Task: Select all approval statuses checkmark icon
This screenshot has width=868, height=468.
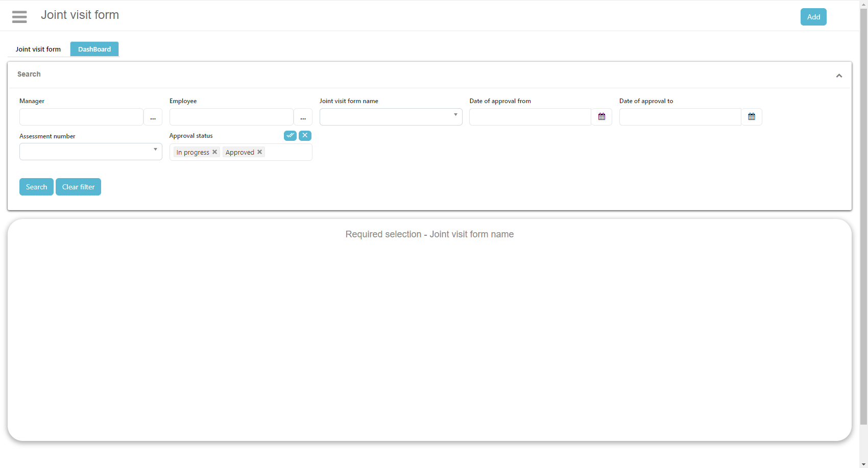Action: pos(290,135)
